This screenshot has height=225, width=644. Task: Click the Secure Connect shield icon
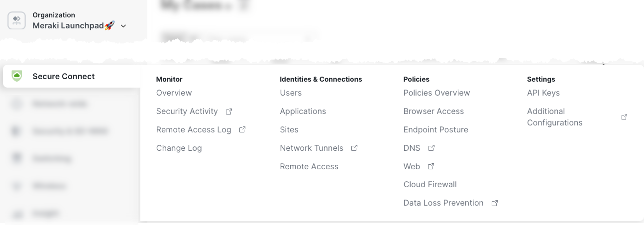click(17, 76)
